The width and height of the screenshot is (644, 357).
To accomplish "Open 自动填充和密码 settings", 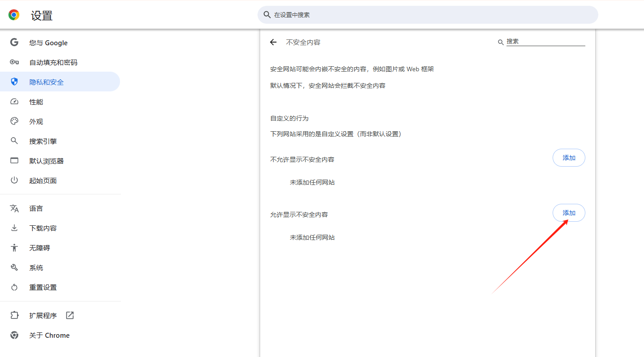I will point(60,62).
